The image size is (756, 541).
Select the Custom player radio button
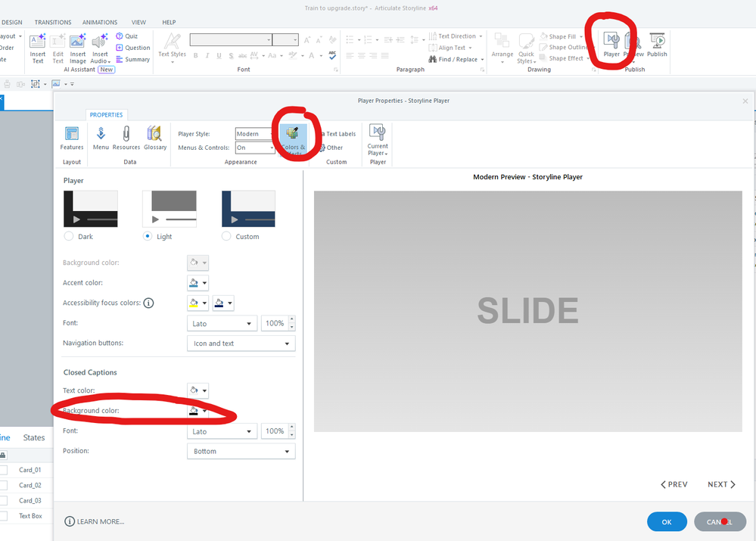coord(227,237)
